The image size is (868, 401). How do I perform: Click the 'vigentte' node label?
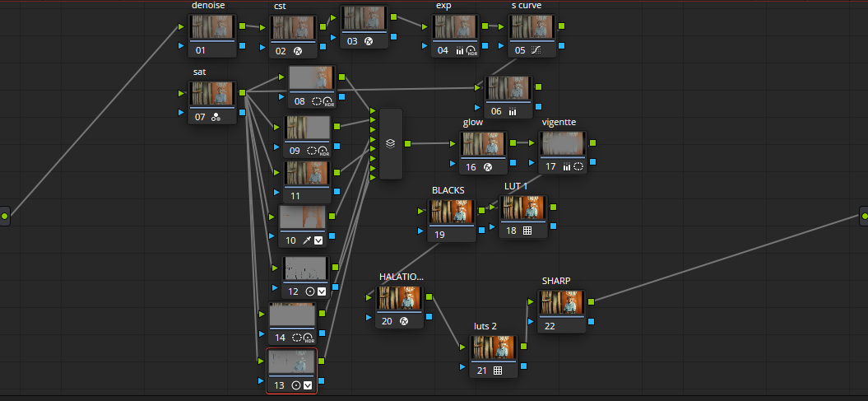click(x=559, y=123)
